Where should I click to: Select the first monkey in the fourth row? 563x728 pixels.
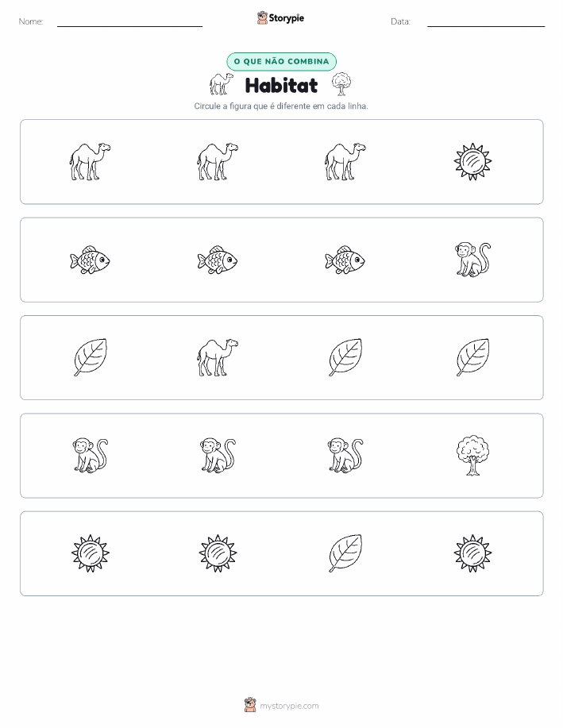tap(90, 456)
